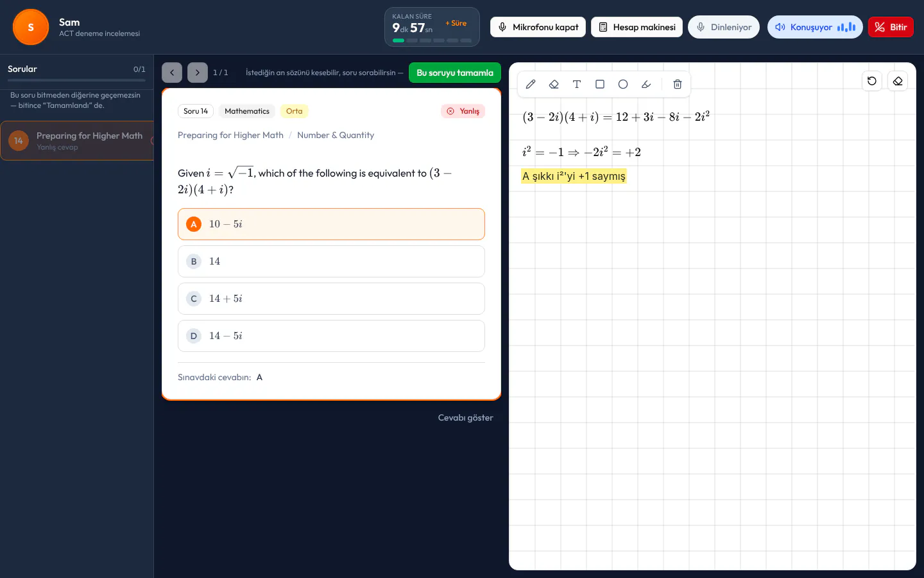Select the rectangle shape tool

[600, 84]
